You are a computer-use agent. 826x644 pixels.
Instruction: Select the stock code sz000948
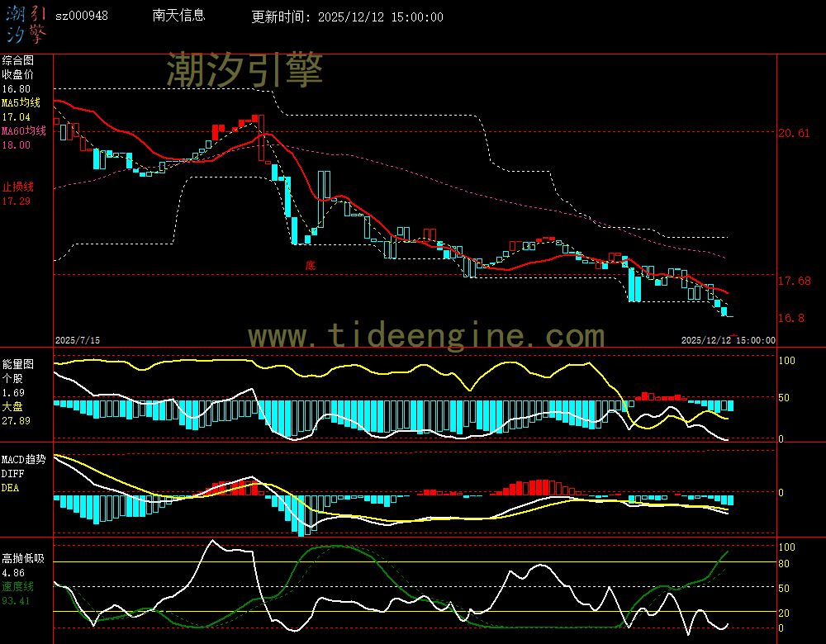tap(82, 16)
